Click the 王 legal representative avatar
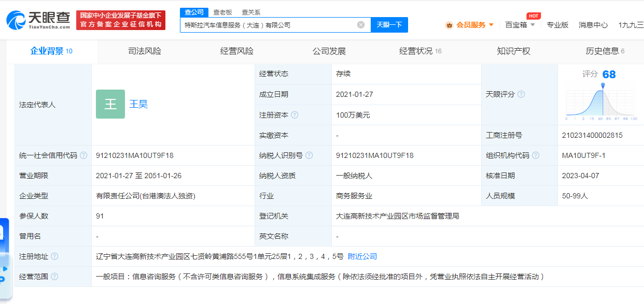The height and width of the screenshot is (304, 644). click(x=110, y=104)
